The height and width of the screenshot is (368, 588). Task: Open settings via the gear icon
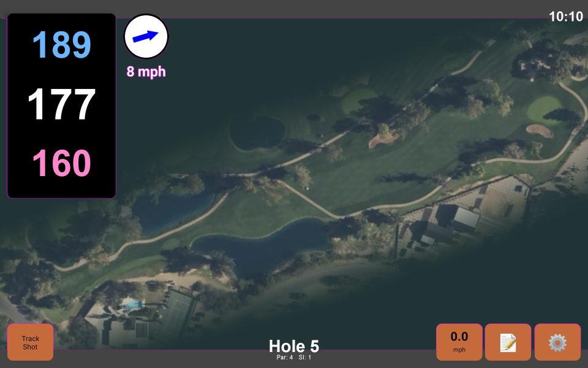[x=557, y=342]
